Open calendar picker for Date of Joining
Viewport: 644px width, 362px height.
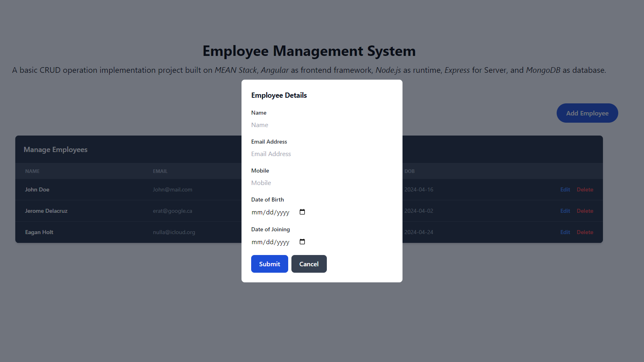(x=302, y=242)
